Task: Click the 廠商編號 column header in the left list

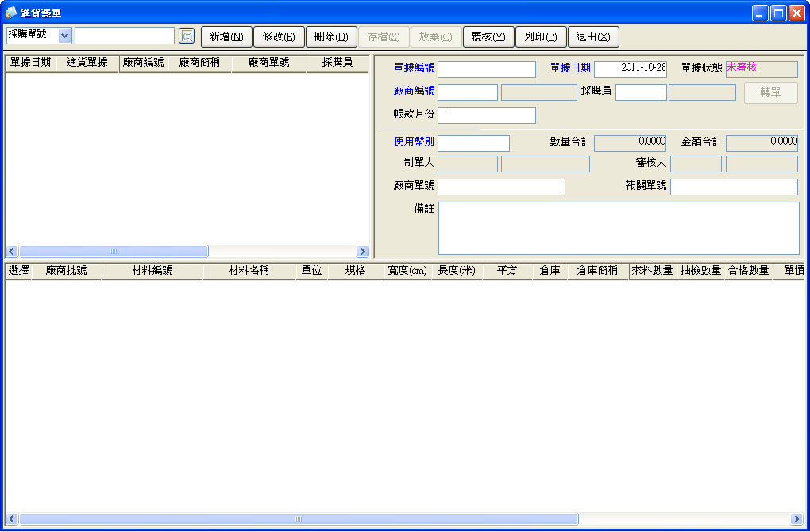Action: 144,63
